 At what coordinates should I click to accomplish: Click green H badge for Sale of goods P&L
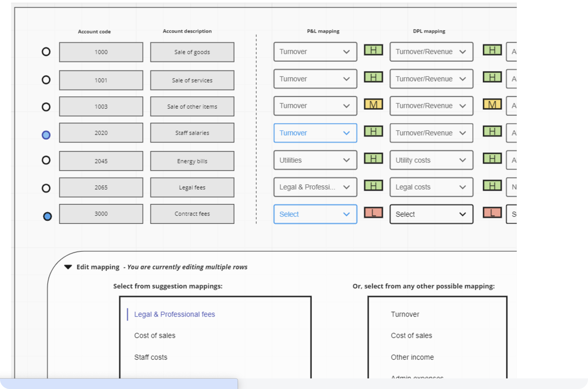pos(373,50)
